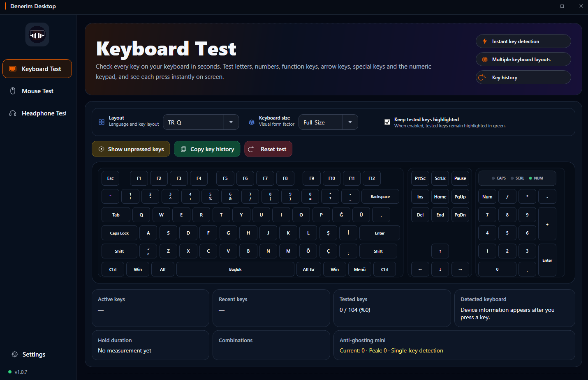Click the green version status dot
The width and height of the screenshot is (588, 380).
(10, 372)
